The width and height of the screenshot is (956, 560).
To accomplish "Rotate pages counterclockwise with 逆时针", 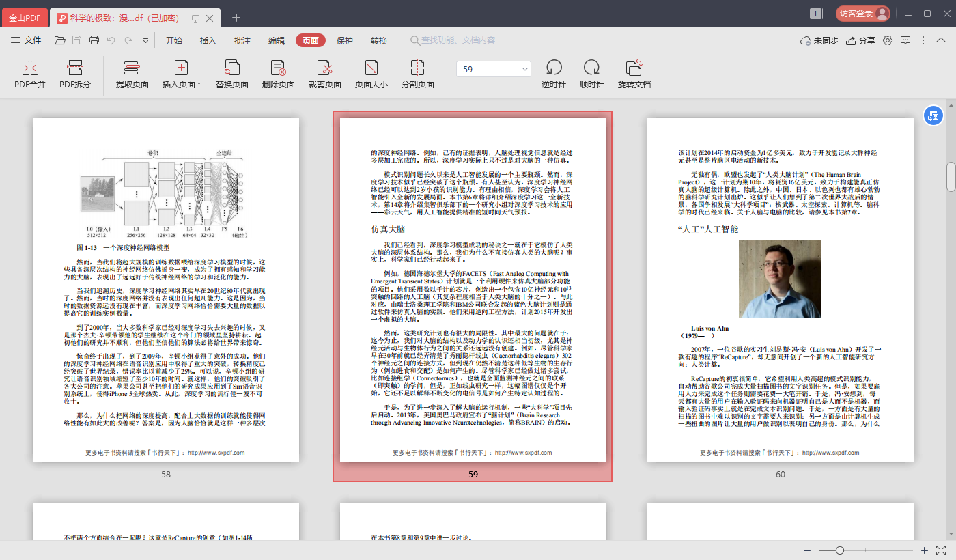I will coord(553,72).
